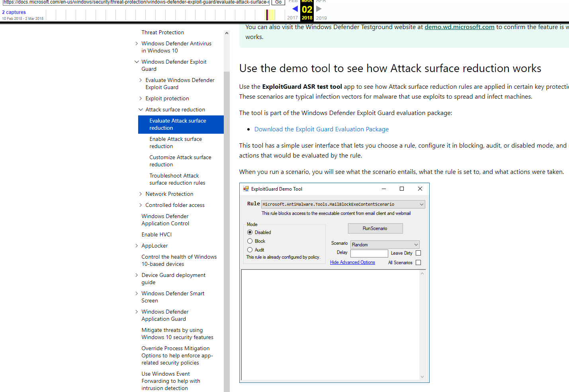The height and width of the screenshot is (392, 569).
Task: Download the Exploit Guard Evaluation Package
Action: (321, 129)
